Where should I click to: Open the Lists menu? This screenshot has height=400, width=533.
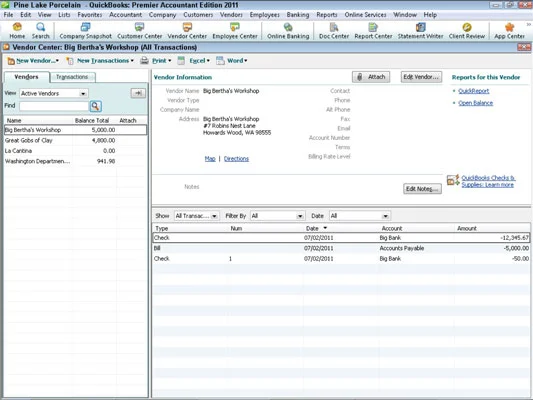pyautogui.click(x=64, y=15)
